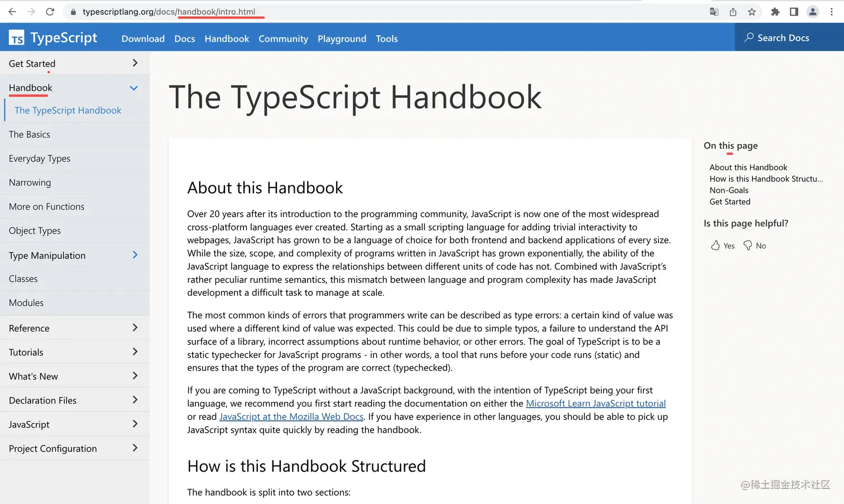This screenshot has width=844, height=504.
Task: Expand the JavaScript section chevron
Action: pos(135,424)
